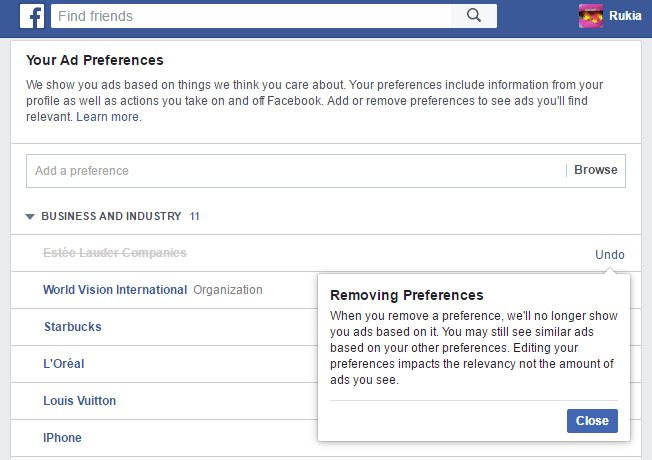The width and height of the screenshot is (652, 460).
Task: Select the struck-through Estée Lauder Companies entry
Action: point(115,253)
